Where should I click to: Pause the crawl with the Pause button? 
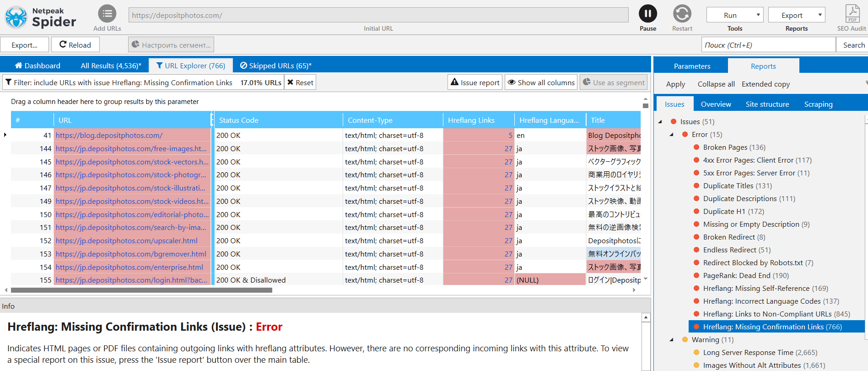(x=648, y=14)
